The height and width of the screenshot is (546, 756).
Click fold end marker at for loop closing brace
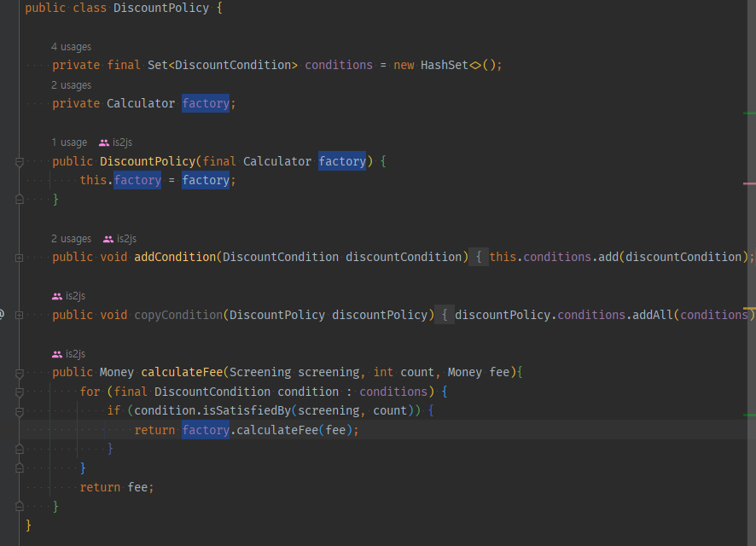20,468
